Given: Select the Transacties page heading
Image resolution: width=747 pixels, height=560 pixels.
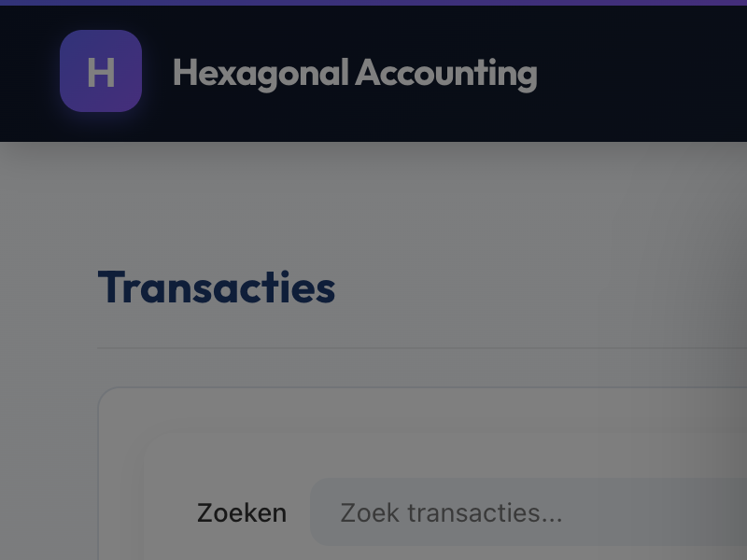Looking at the screenshot, I should 216,287.
